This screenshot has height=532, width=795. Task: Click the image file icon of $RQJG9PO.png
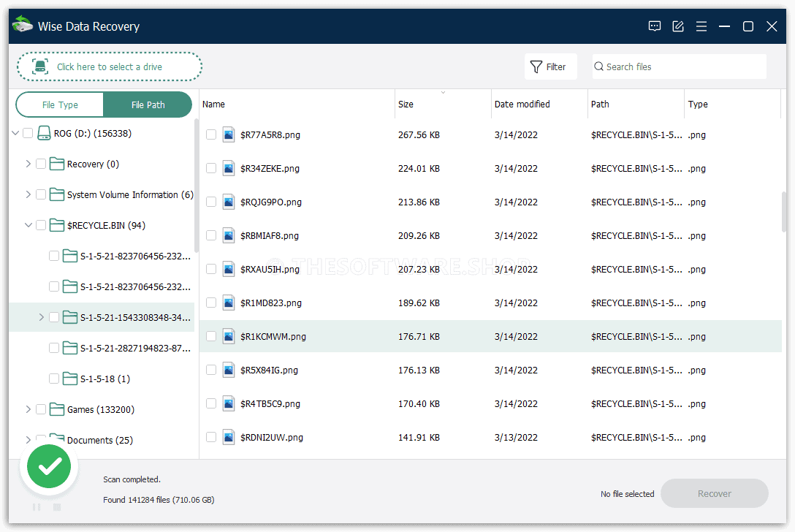[x=229, y=202]
